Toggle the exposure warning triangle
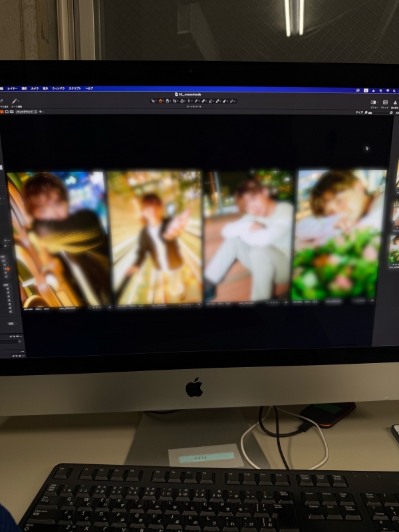Viewport: 399px width, 532px height. click(396, 103)
